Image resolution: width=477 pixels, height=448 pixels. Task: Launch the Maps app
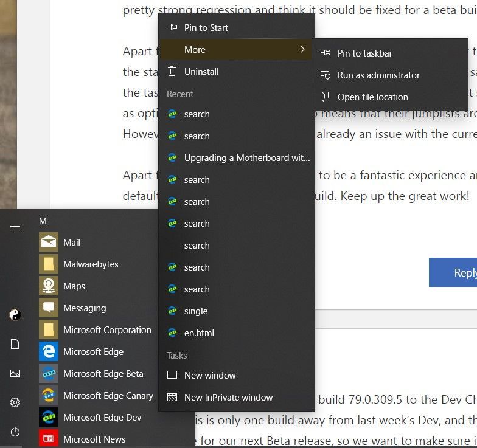coord(97,286)
